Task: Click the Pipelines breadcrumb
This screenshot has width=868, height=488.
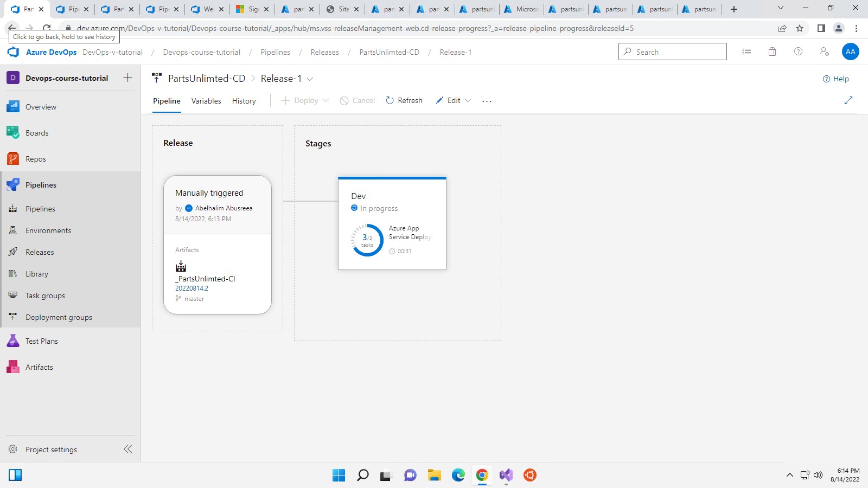Action: tap(275, 52)
